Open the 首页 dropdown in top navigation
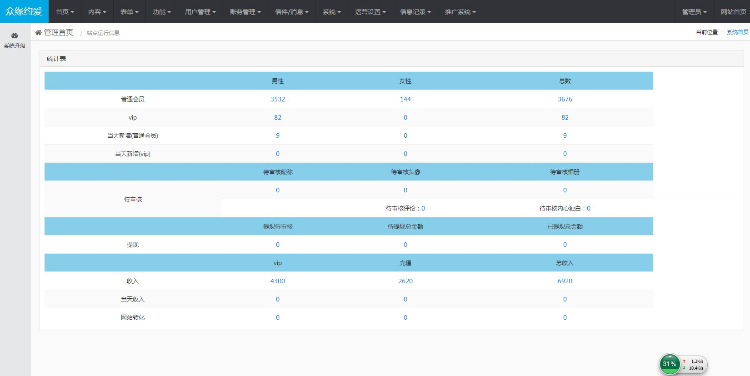The width and height of the screenshot is (750, 376). [65, 12]
